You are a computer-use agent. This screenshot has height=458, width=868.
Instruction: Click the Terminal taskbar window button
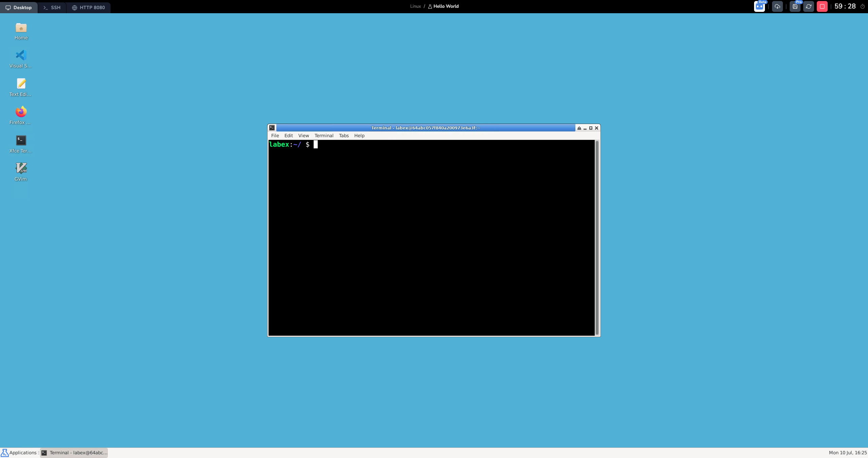coord(74,453)
